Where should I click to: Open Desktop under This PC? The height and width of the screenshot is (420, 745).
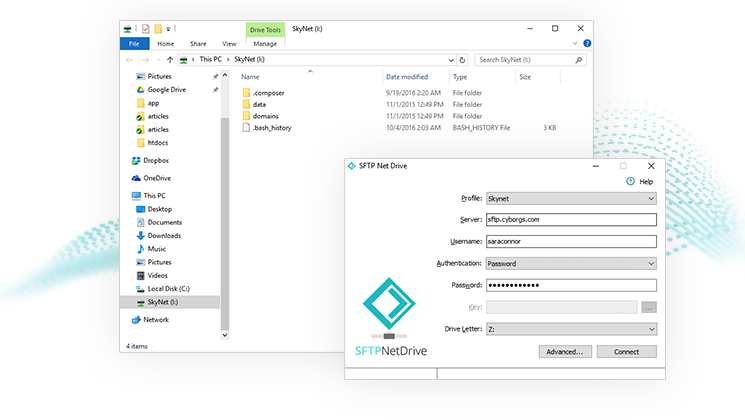point(160,209)
